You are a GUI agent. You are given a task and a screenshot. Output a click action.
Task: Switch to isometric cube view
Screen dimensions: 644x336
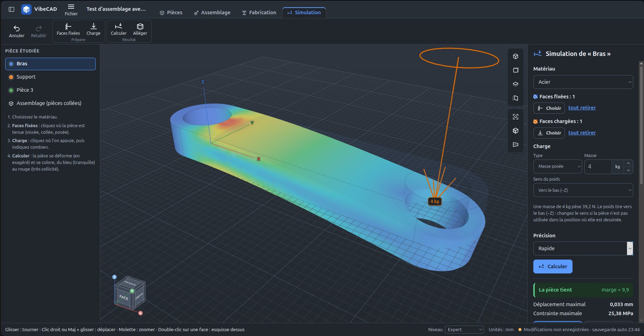pyautogui.click(x=516, y=56)
